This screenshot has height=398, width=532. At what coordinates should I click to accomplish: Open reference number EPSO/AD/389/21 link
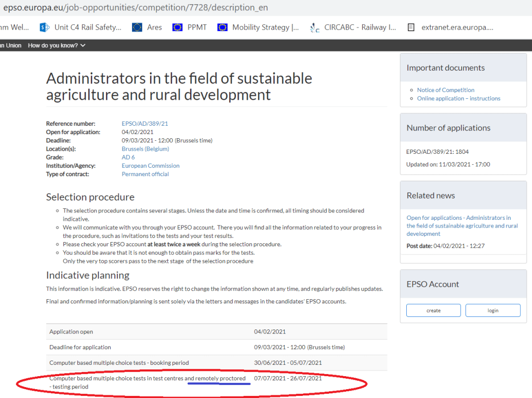tap(144, 124)
